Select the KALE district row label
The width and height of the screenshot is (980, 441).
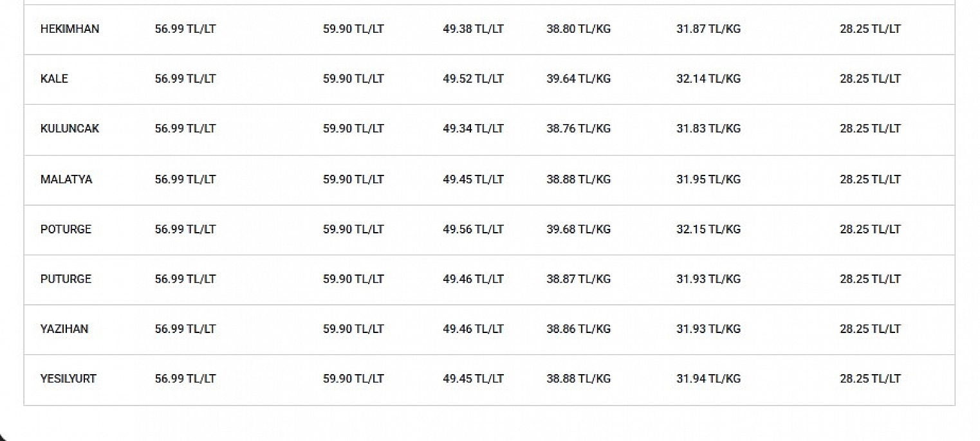[54, 79]
